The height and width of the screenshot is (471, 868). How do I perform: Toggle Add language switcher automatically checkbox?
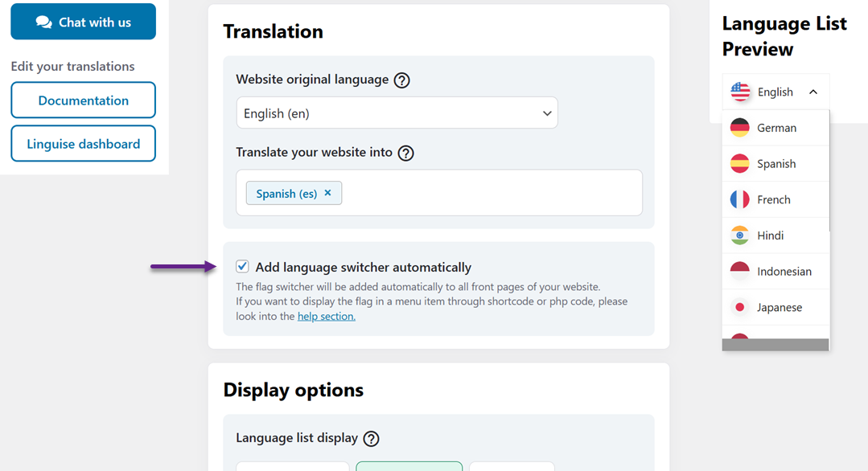(x=242, y=267)
